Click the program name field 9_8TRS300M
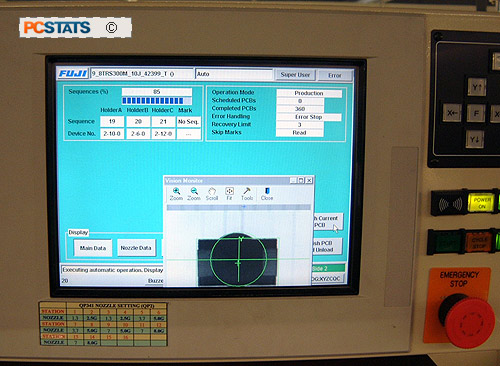The image size is (500, 366). pyautogui.click(x=142, y=74)
